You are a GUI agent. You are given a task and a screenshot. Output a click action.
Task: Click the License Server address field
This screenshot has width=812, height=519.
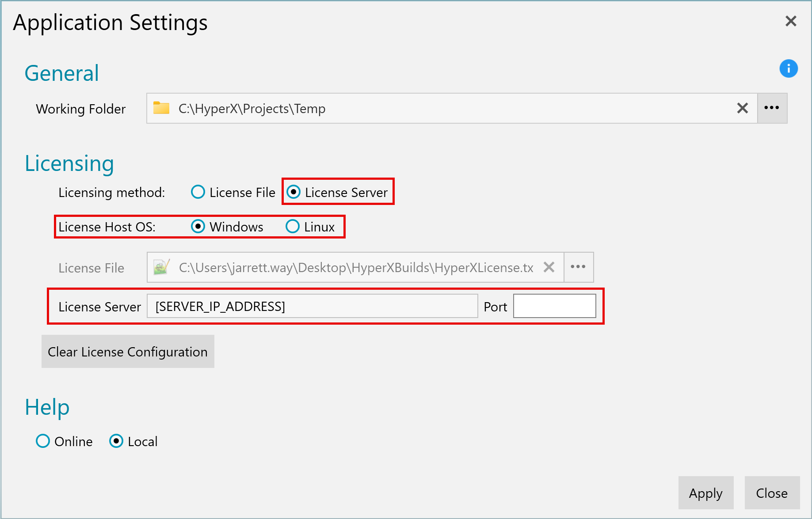(x=313, y=306)
